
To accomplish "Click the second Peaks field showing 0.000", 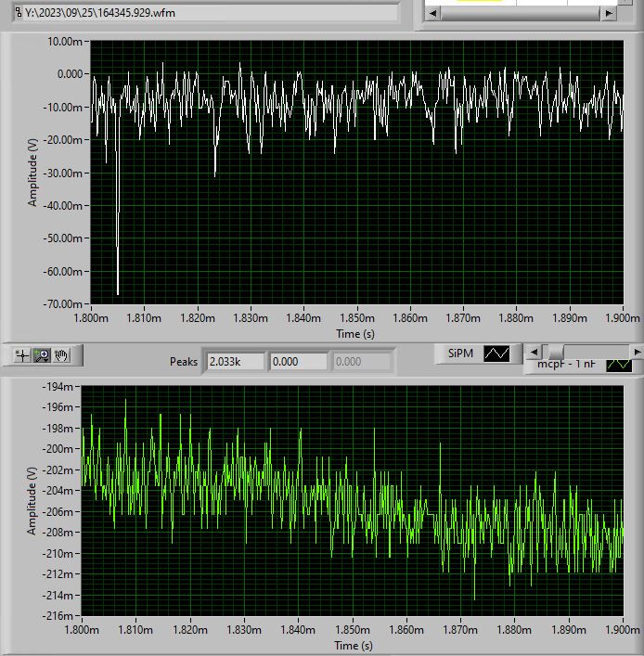I will tap(297, 362).
